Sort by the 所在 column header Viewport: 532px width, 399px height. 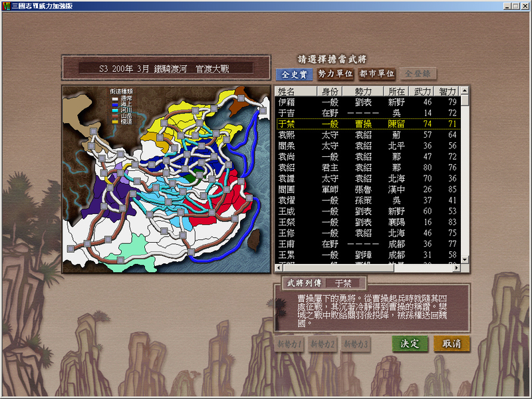point(396,91)
